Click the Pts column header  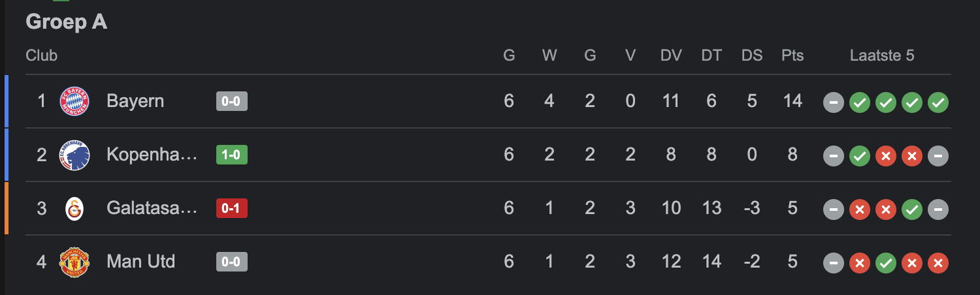point(792,55)
